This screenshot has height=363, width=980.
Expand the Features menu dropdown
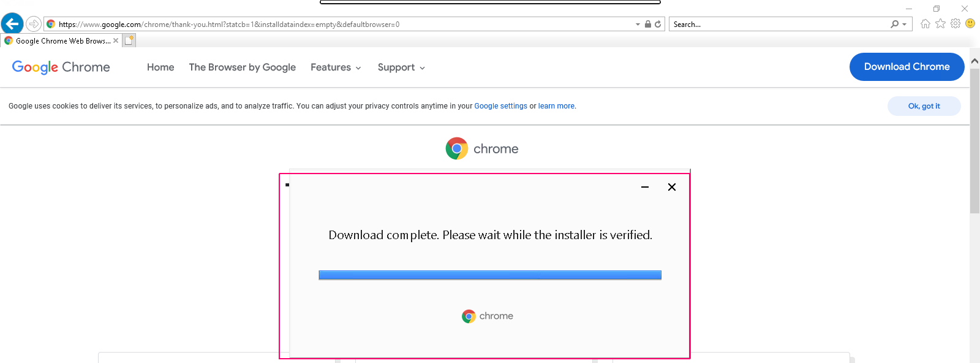336,67
